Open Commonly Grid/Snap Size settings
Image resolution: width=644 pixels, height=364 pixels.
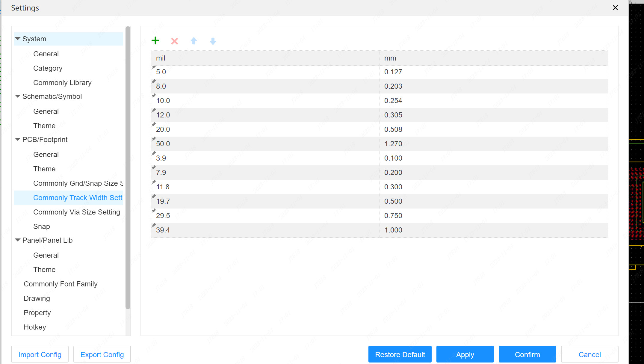tap(78, 183)
